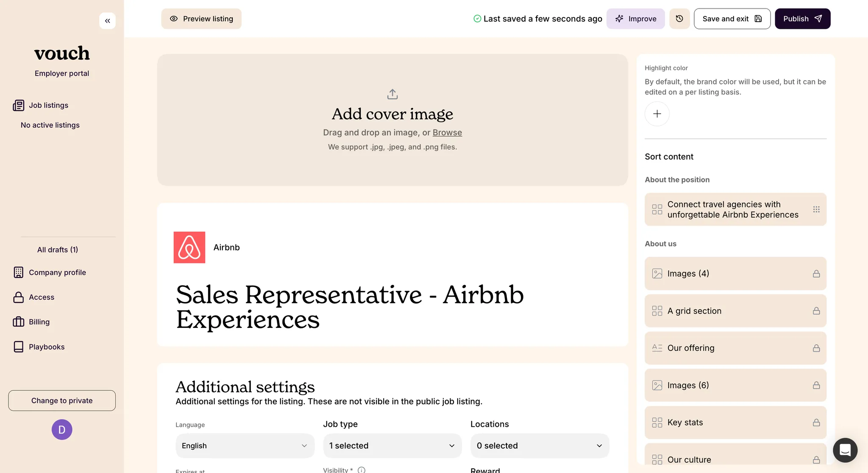Click lock icon on Our culture row
The image size is (868, 473).
coord(816,460)
